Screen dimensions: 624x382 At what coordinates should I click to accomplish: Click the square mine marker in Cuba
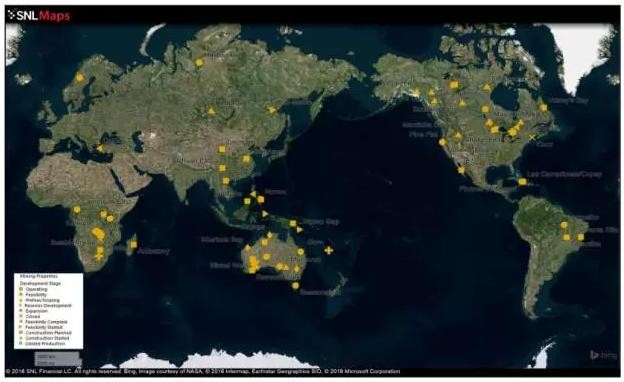[x=522, y=182]
